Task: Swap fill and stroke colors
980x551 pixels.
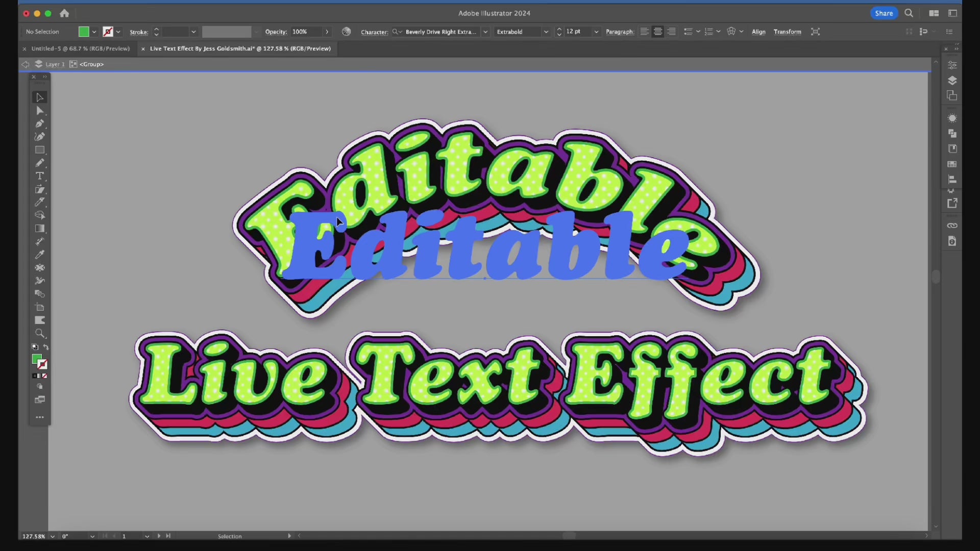Action: point(46,347)
